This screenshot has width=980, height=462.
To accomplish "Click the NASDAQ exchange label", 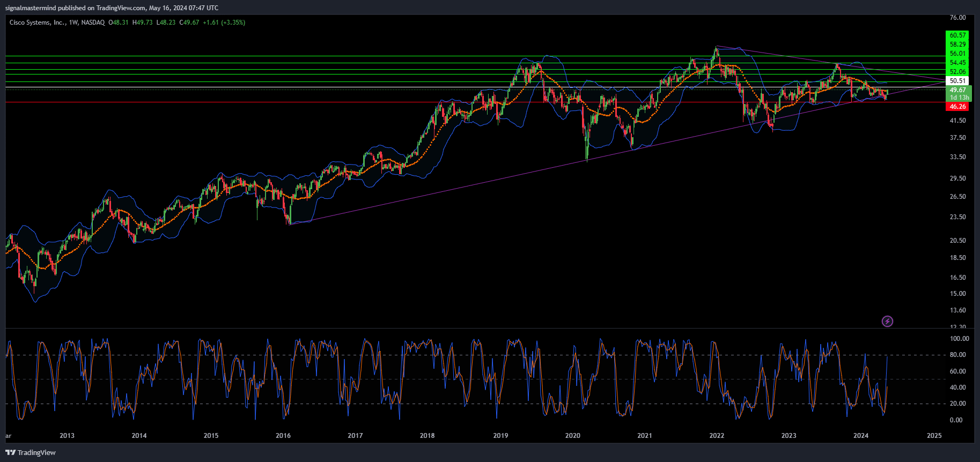I will pyautogui.click(x=93, y=23).
